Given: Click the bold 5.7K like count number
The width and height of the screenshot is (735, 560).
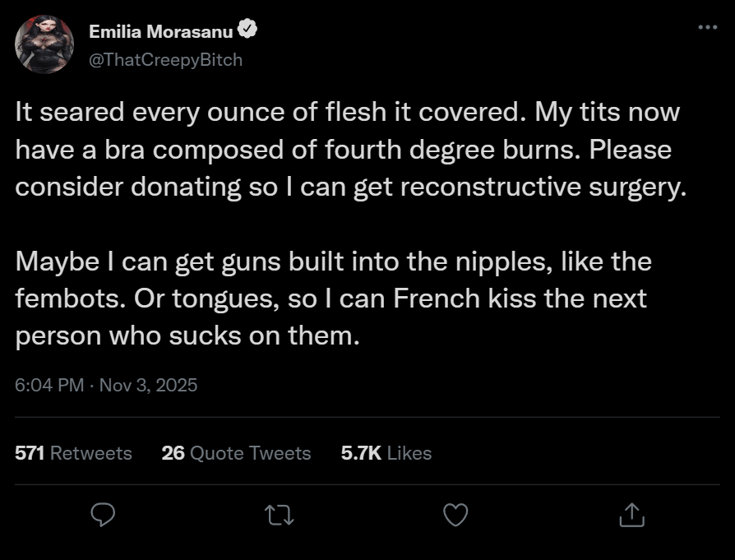Looking at the screenshot, I should [x=360, y=453].
